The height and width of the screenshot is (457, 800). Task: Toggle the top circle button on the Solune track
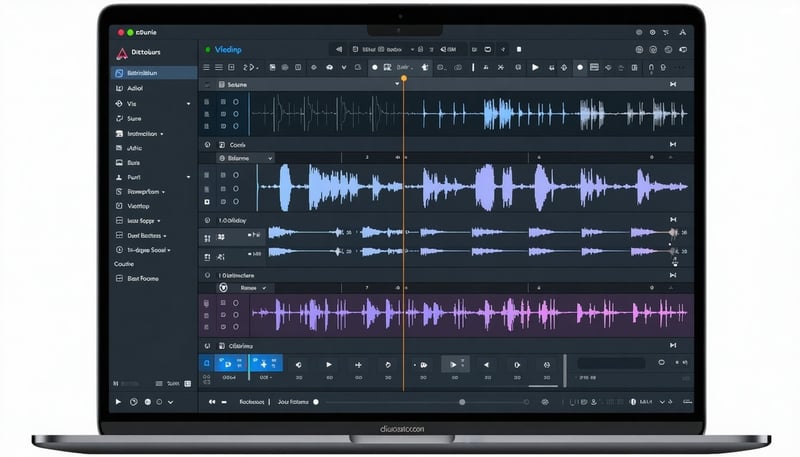236,102
